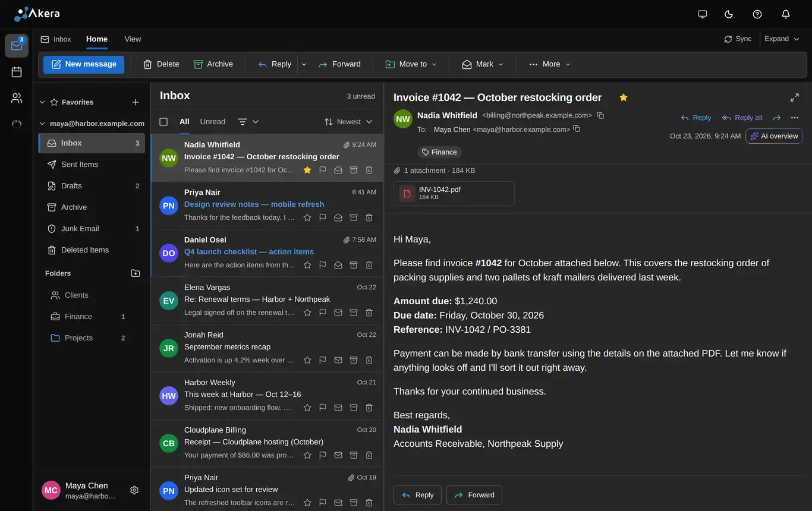This screenshot has height=511, width=812.
Task: Create new folder icon beside Folders
Action: click(x=136, y=273)
